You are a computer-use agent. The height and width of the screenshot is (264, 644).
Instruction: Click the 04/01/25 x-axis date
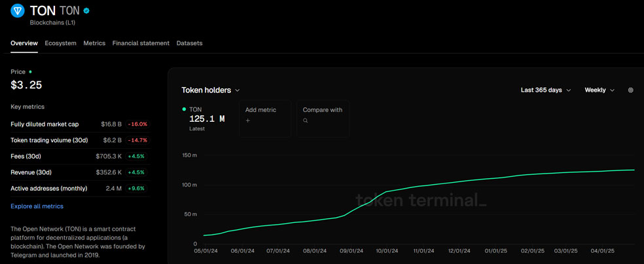603,250
